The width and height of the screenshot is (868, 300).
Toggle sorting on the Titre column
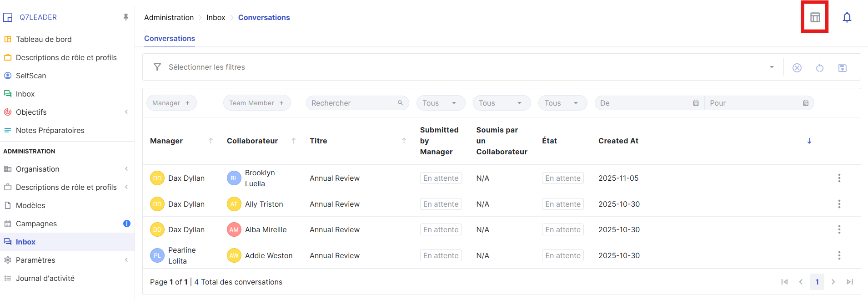click(x=404, y=141)
